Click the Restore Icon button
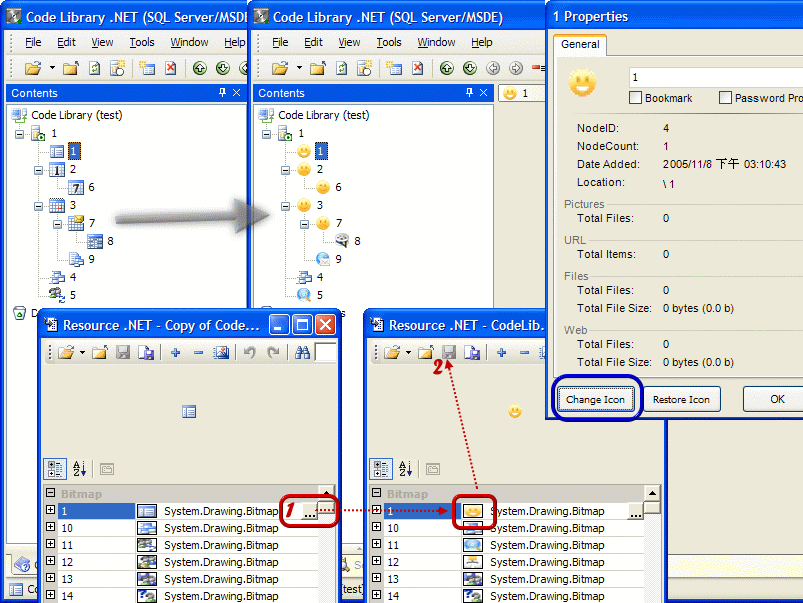803x603 pixels. pos(681,399)
